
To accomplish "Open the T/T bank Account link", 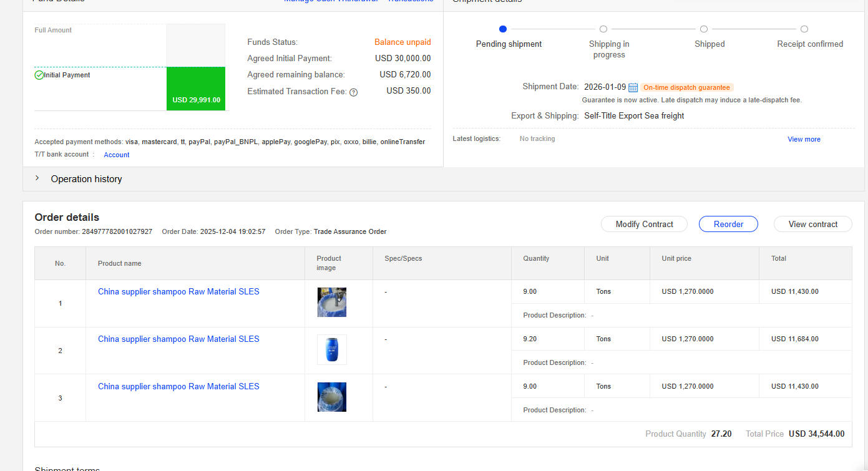I will (x=117, y=155).
